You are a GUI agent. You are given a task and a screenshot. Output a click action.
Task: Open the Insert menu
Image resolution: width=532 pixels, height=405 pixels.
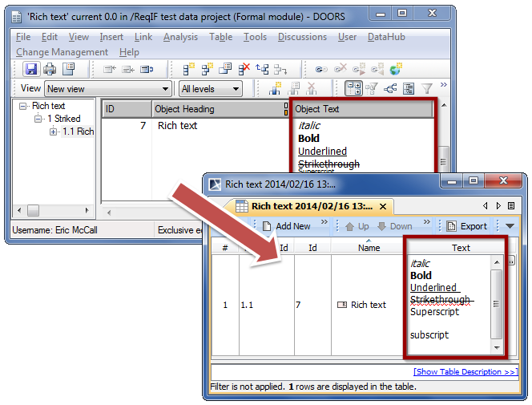point(111,37)
